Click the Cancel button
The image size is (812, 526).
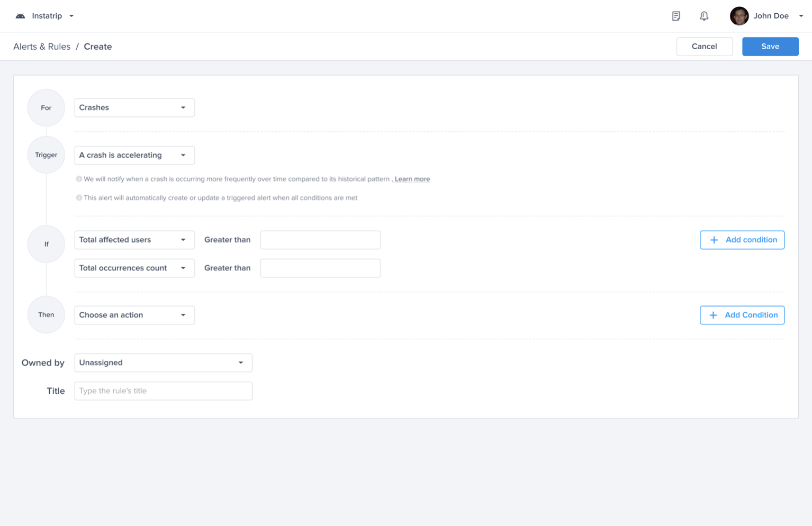click(x=704, y=47)
